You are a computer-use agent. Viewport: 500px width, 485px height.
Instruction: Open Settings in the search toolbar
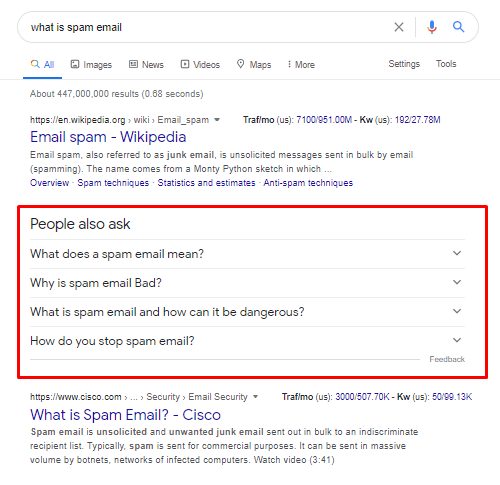point(404,64)
